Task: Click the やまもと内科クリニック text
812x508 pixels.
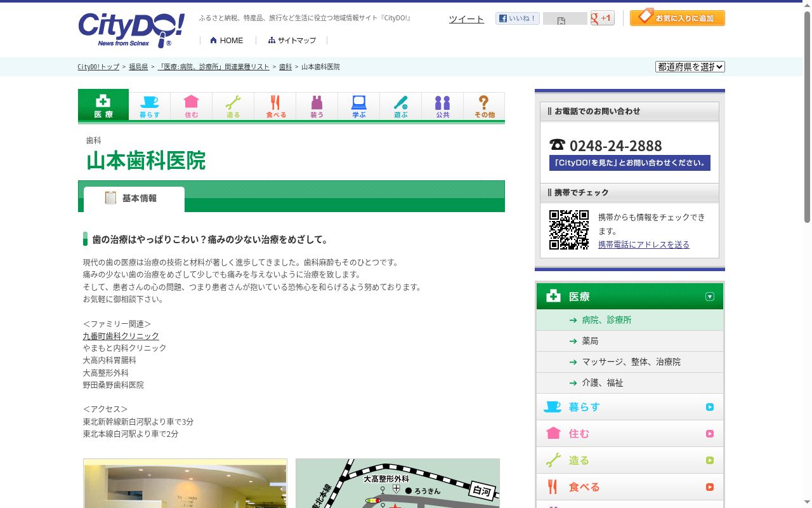Action: [x=124, y=348]
